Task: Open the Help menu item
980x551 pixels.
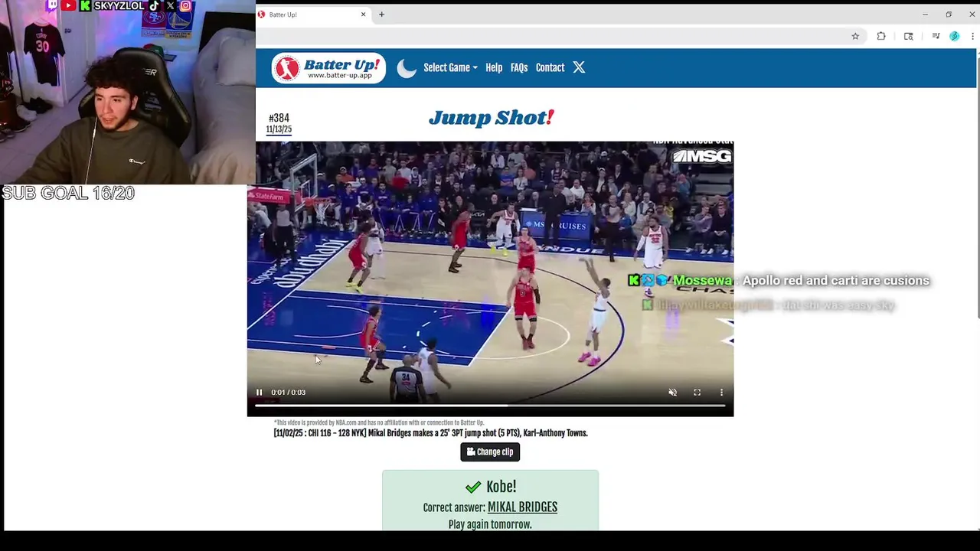Action: (494, 68)
